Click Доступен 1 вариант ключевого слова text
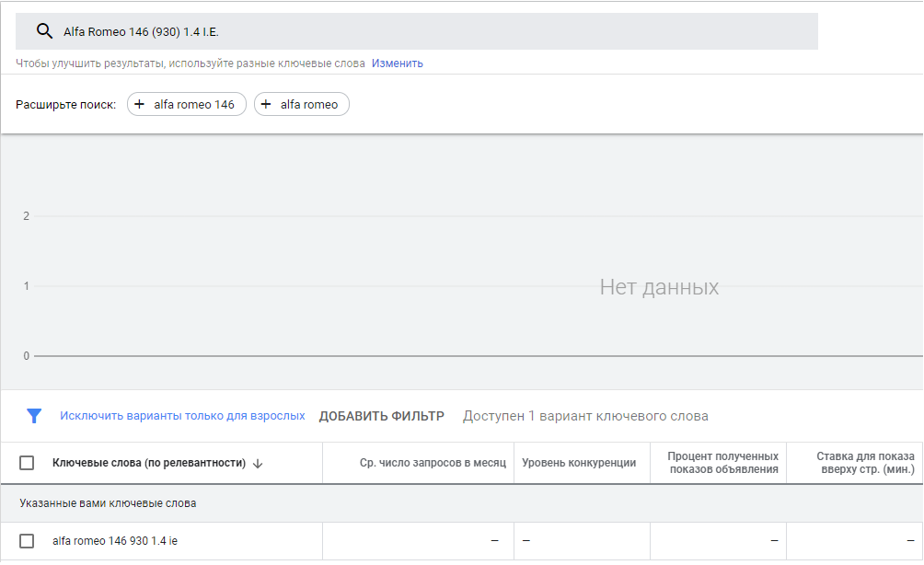The width and height of the screenshot is (924, 565). pyautogui.click(x=585, y=416)
